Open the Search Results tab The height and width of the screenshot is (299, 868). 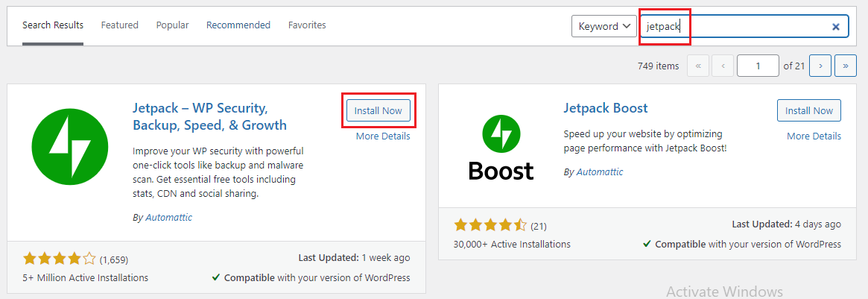click(53, 25)
